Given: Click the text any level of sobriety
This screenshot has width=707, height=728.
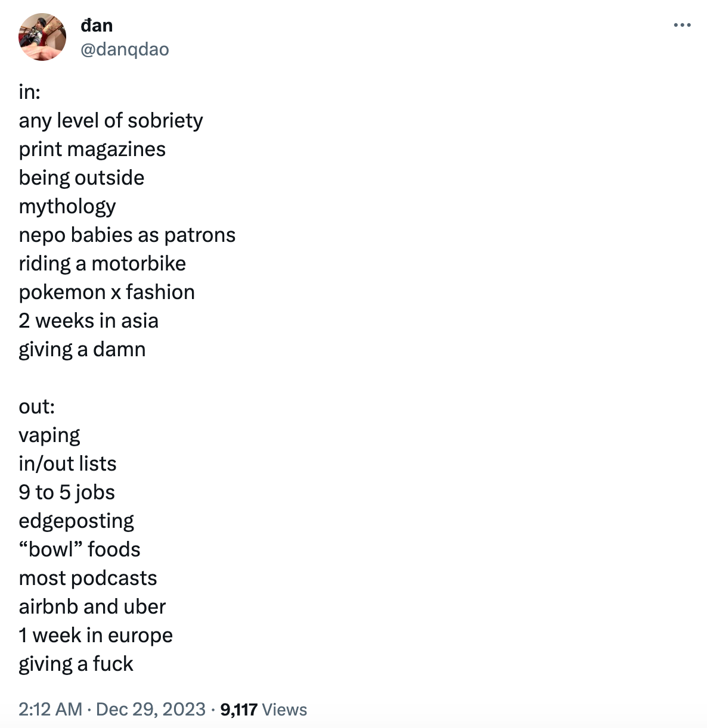Looking at the screenshot, I should 111,120.
